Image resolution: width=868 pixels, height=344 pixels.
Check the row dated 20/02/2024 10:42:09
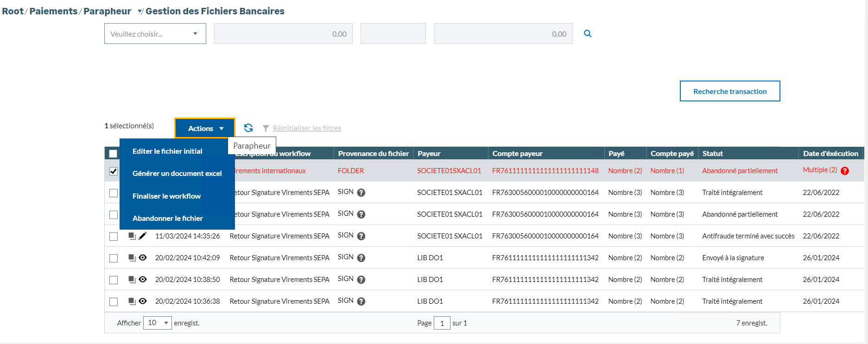pos(114,258)
